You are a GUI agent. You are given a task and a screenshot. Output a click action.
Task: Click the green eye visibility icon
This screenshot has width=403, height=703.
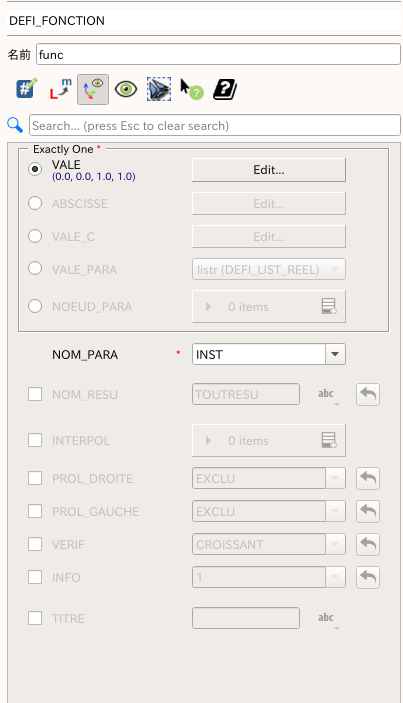point(126,89)
